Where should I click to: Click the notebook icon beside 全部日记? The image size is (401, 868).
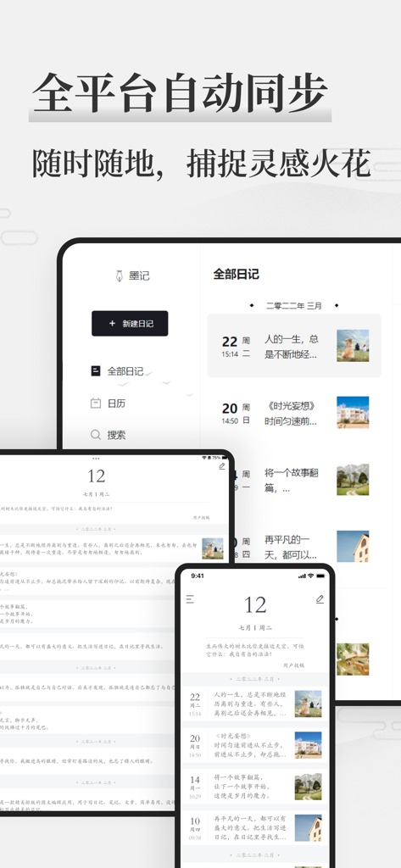95,371
